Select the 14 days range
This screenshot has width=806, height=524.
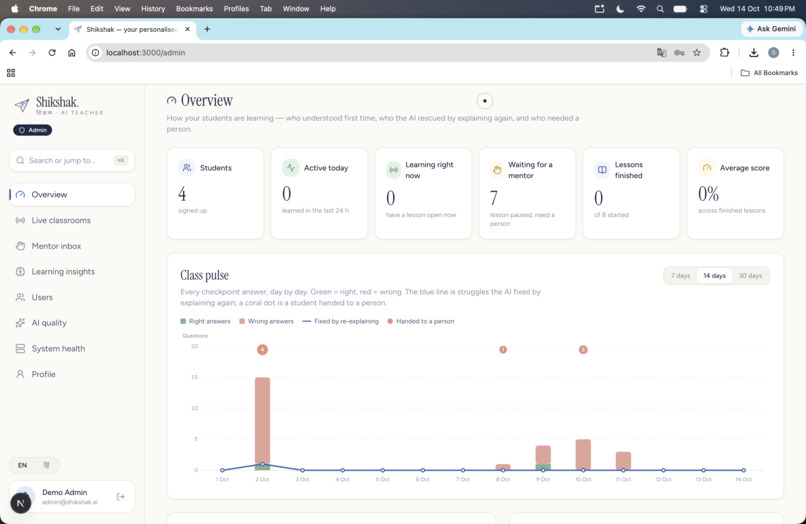(x=715, y=276)
